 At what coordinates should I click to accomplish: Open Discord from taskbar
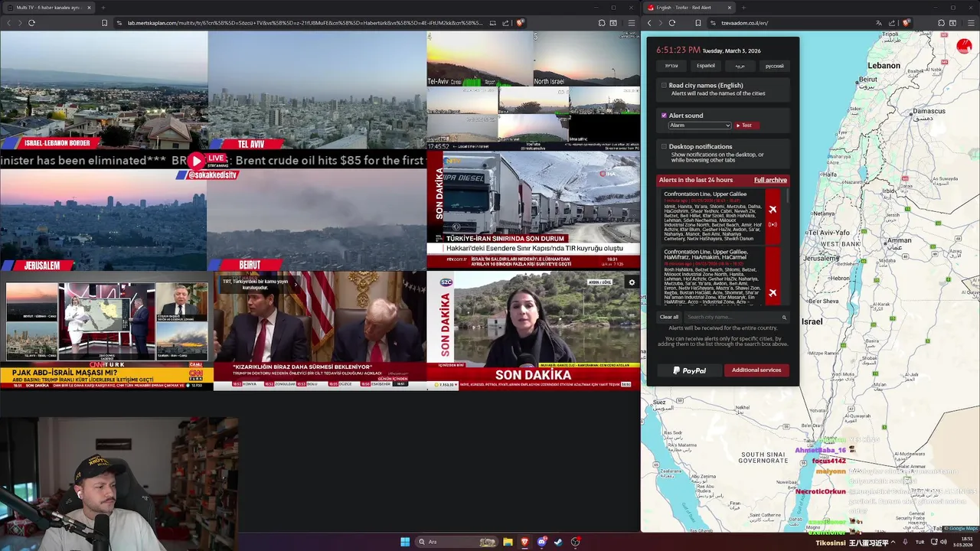541,542
